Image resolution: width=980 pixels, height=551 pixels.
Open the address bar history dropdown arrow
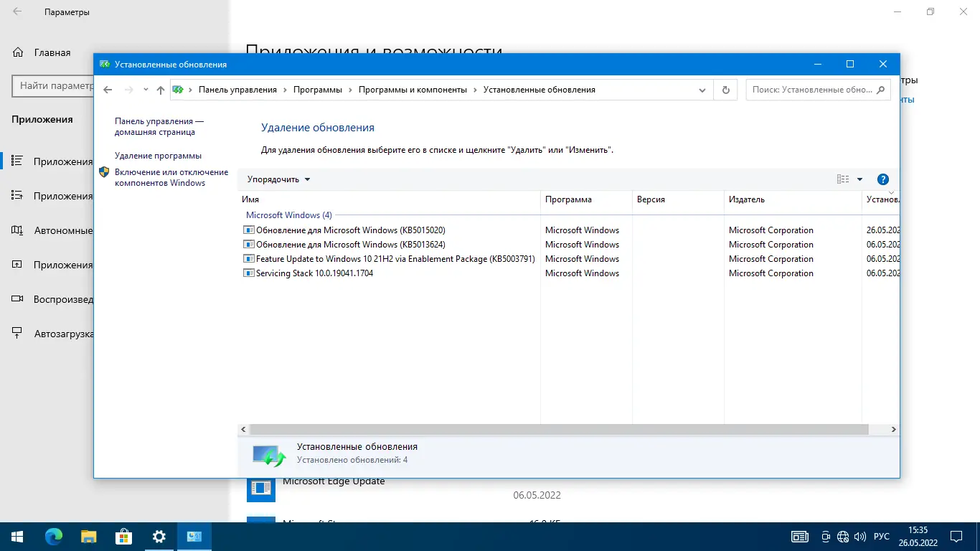[x=703, y=90]
